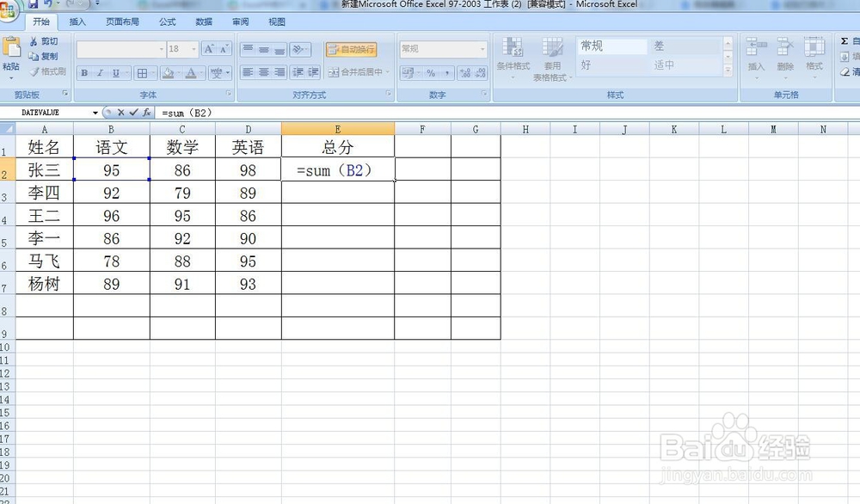The image size is (860, 504).
Task: Click the cell borders icon
Action: [142, 72]
